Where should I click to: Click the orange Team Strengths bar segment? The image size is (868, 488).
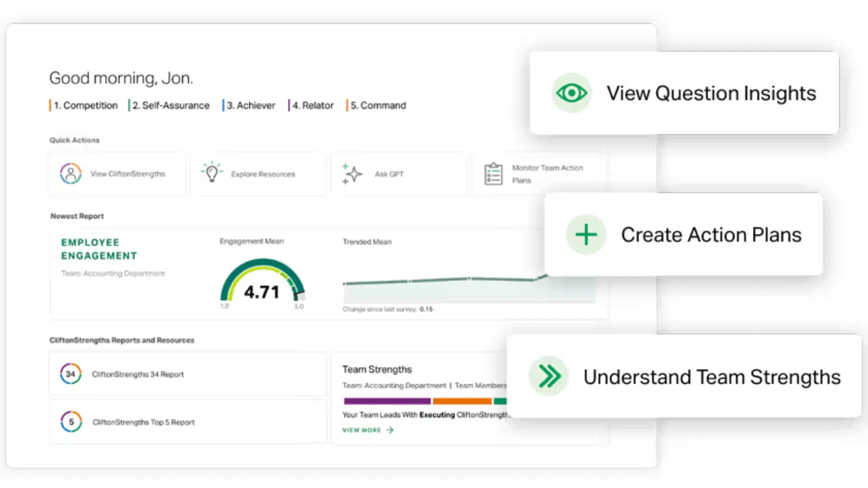tap(462, 401)
